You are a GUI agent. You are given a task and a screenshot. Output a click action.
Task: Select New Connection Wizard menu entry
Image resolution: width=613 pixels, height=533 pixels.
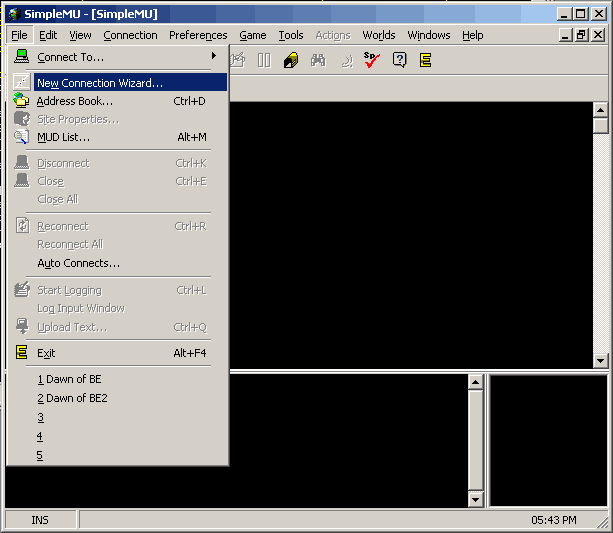pos(130,83)
